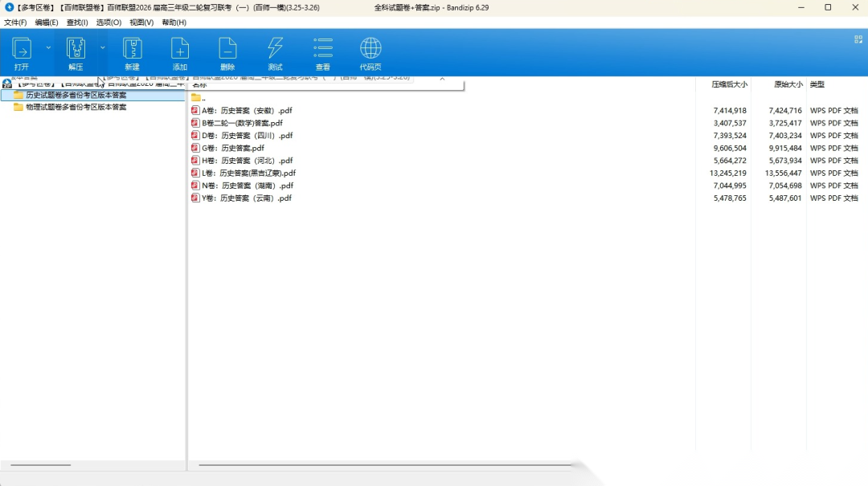
Task: Sort by compressed size (压缩后大小) column header
Action: coord(728,84)
